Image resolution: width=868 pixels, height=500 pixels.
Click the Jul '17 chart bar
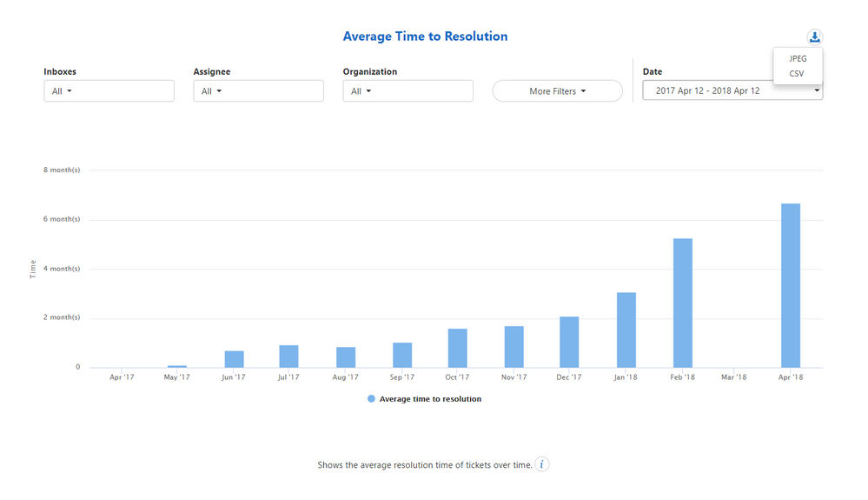coord(288,357)
